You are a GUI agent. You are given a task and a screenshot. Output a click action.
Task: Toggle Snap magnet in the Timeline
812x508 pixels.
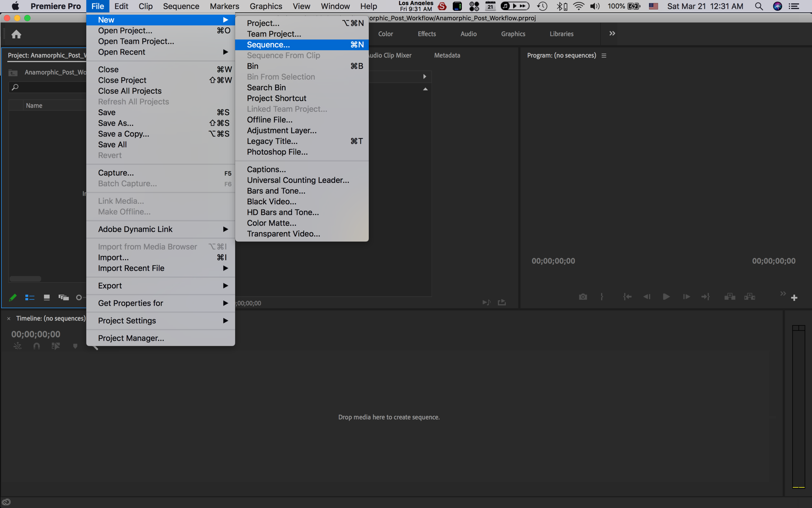(37, 346)
